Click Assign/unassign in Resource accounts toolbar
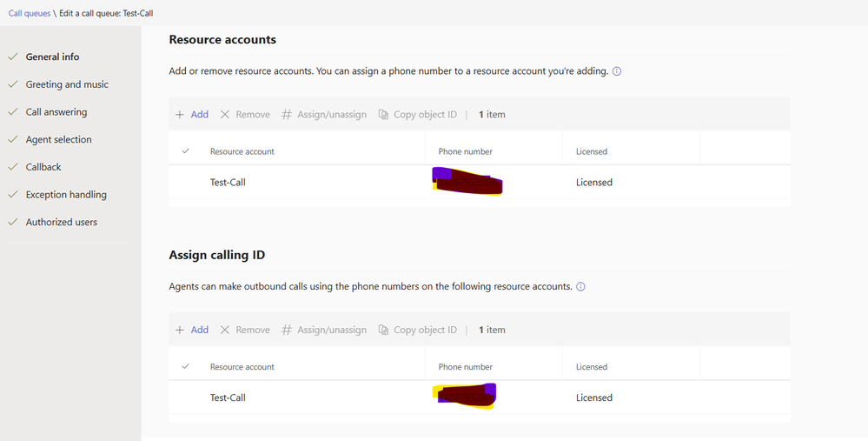Screen dimensions: 868x441 point(324,115)
